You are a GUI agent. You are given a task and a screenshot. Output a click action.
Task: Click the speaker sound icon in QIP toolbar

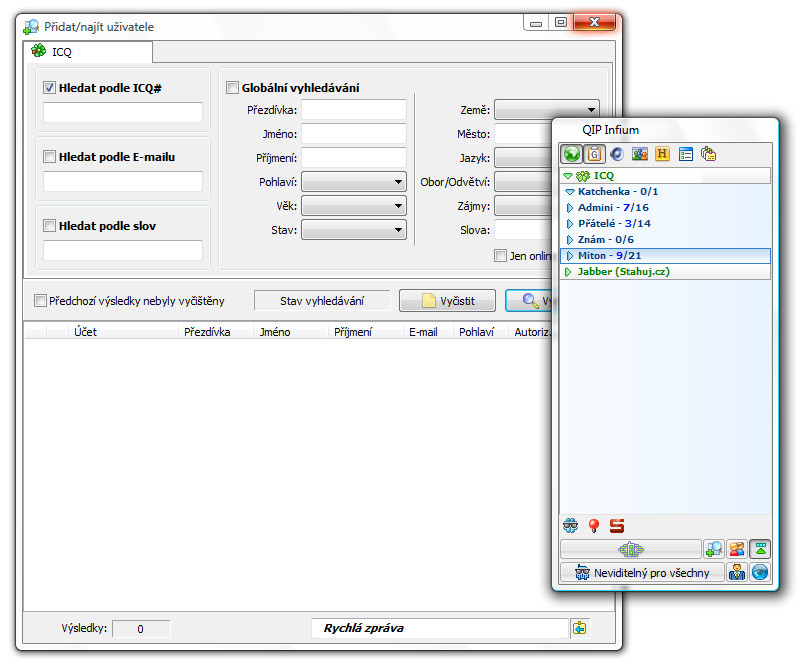click(617, 154)
